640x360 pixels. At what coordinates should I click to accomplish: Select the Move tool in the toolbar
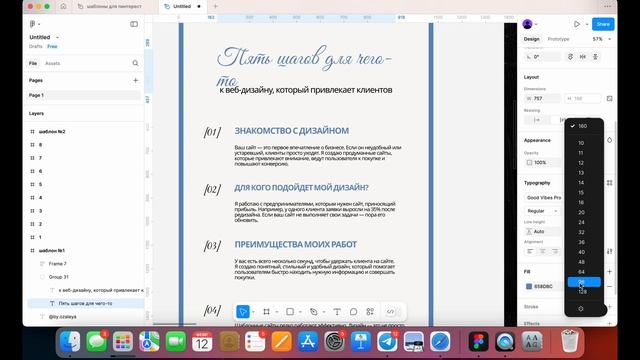(242, 312)
